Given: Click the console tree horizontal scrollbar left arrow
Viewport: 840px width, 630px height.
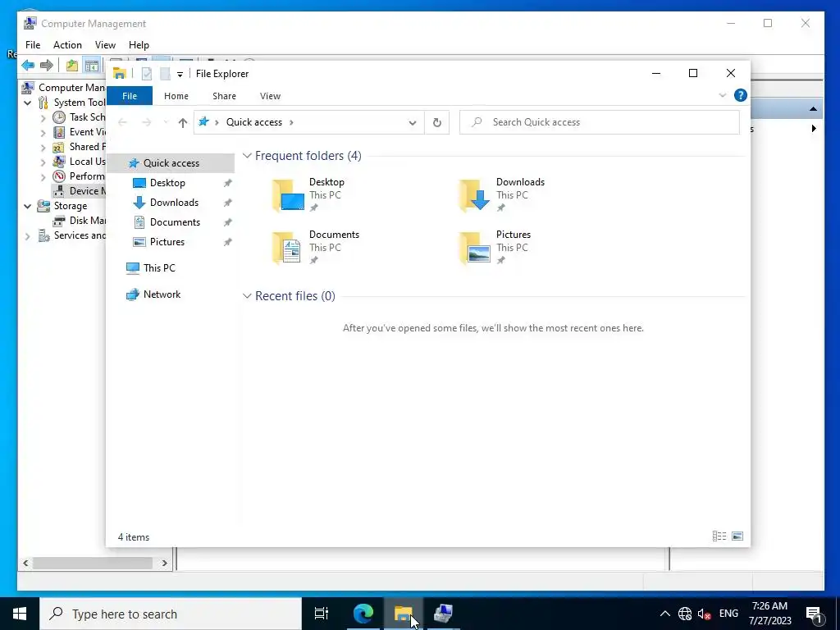Looking at the screenshot, I should (x=25, y=563).
